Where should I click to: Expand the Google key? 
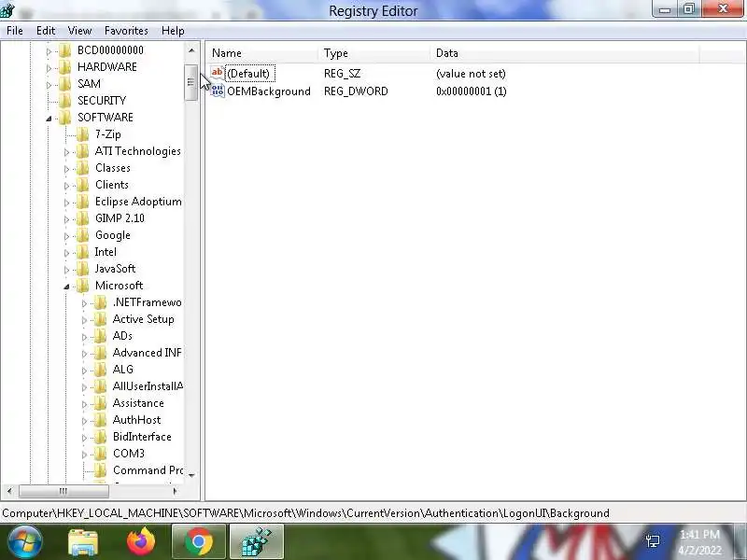[66, 236]
